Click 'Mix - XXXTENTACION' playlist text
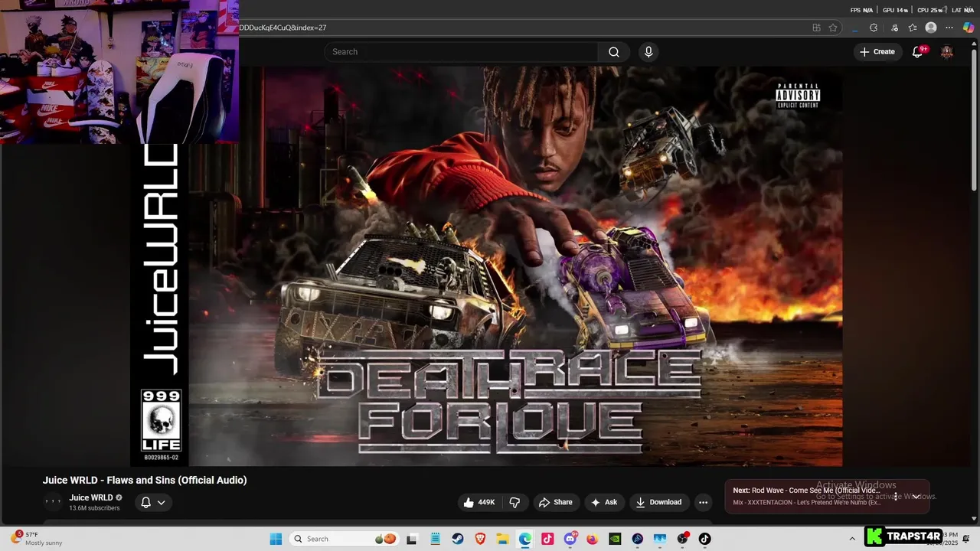Viewport: 980px width, 551px height. click(806, 503)
